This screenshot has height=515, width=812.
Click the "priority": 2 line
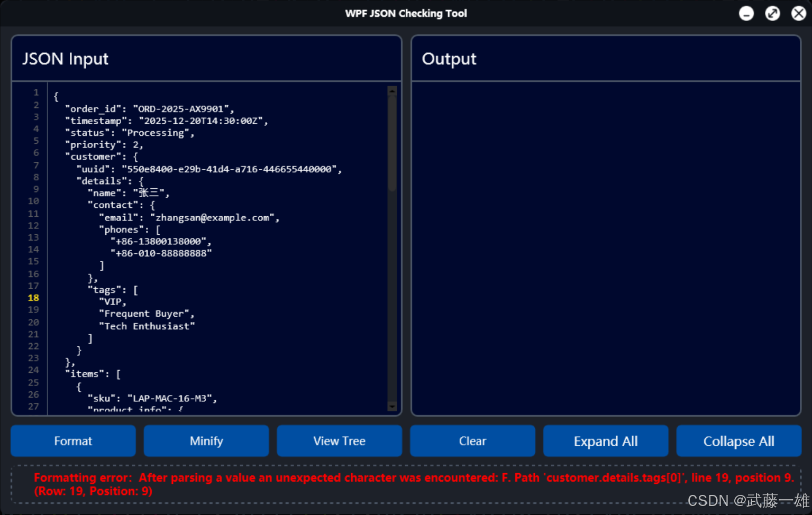(104, 145)
